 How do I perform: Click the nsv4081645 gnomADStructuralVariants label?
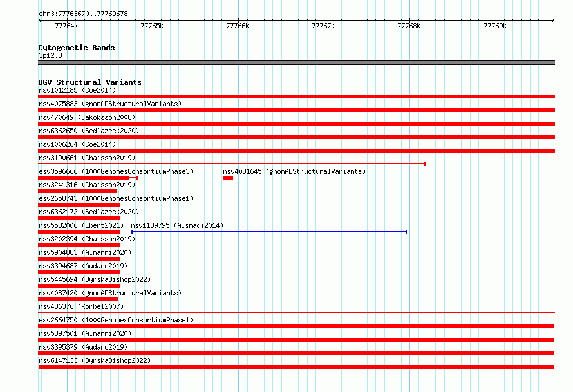point(294,171)
